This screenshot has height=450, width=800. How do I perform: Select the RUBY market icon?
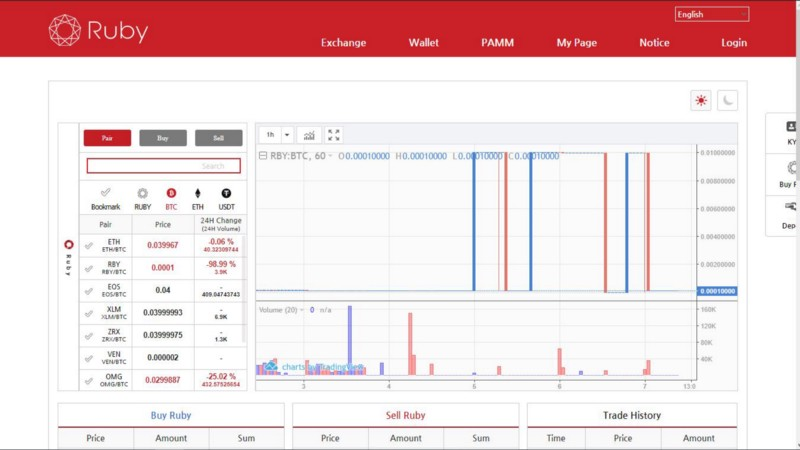click(x=142, y=198)
